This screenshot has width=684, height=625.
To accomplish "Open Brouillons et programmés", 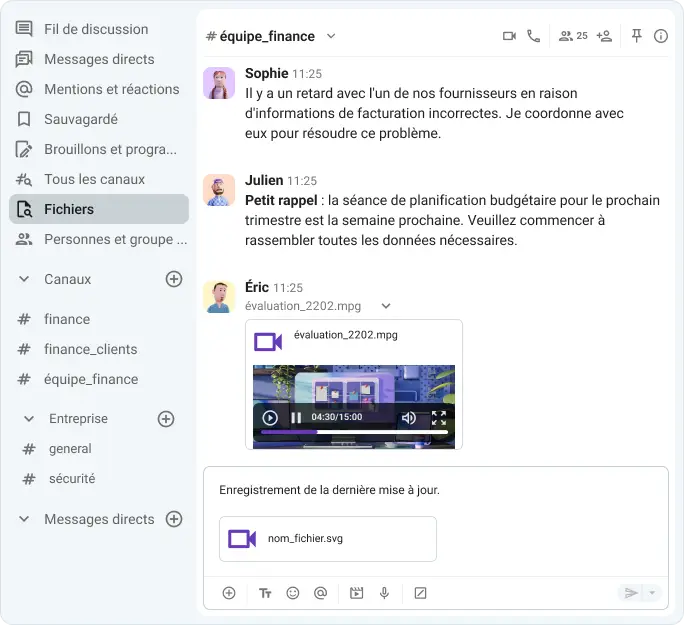I will tap(99, 149).
